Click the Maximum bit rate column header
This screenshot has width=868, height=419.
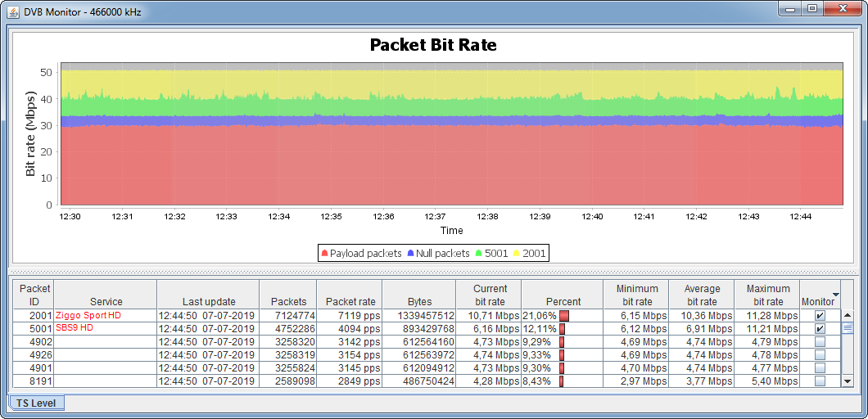[x=766, y=295]
